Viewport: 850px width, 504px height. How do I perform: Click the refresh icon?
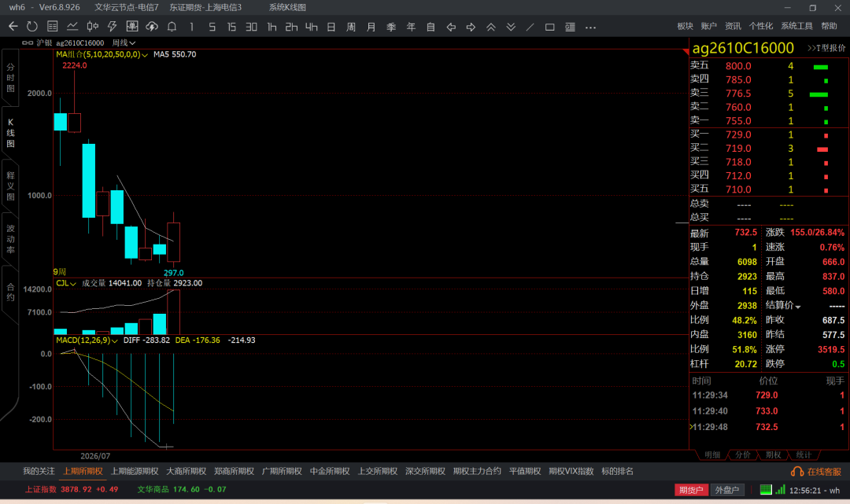32,27
